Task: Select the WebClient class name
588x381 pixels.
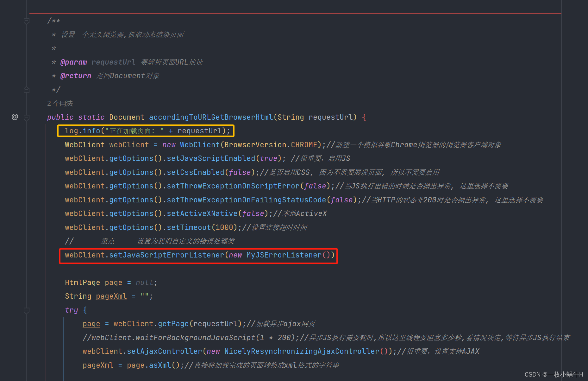Action: click(x=84, y=144)
